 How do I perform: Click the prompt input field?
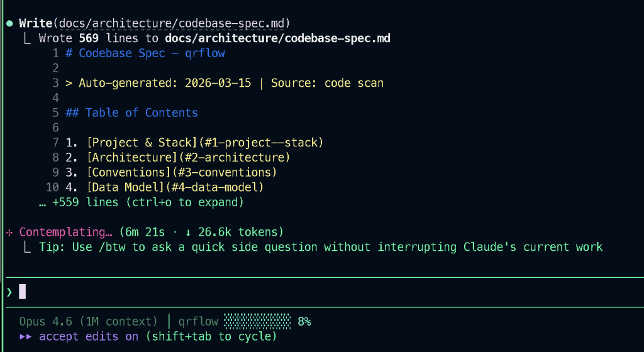coord(314,292)
